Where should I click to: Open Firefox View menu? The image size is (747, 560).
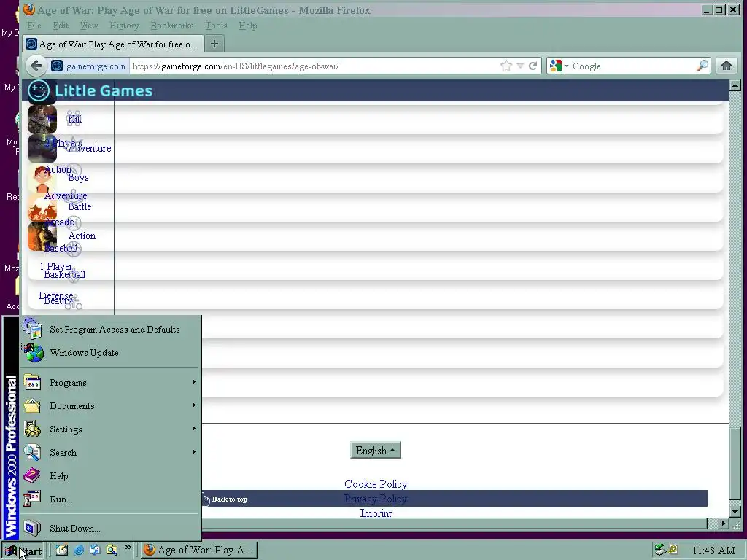88,26
